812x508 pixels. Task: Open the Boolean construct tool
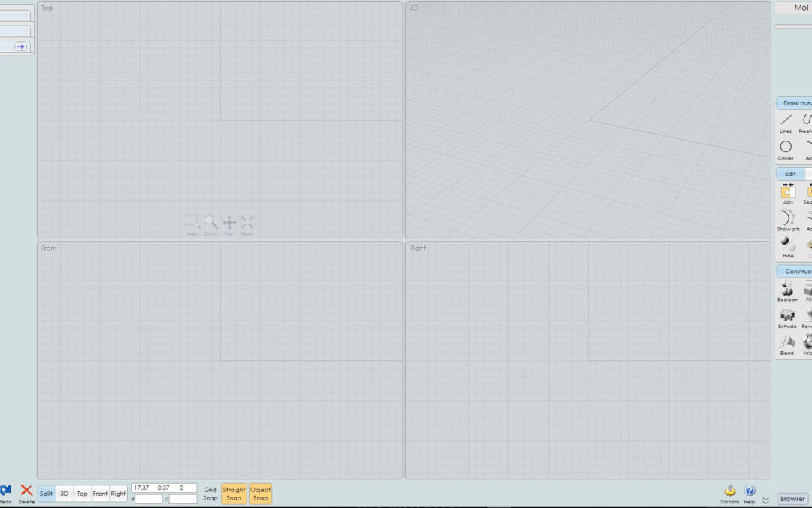click(787, 291)
